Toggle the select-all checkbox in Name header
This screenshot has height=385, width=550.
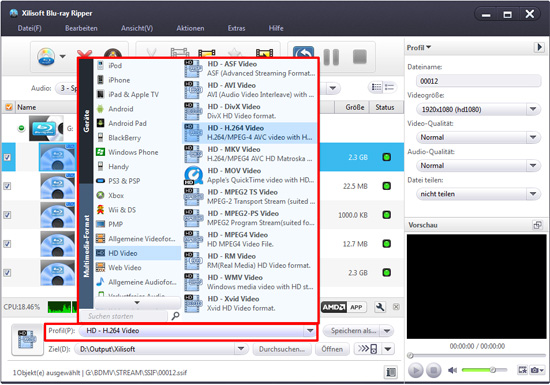click(x=9, y=107)
